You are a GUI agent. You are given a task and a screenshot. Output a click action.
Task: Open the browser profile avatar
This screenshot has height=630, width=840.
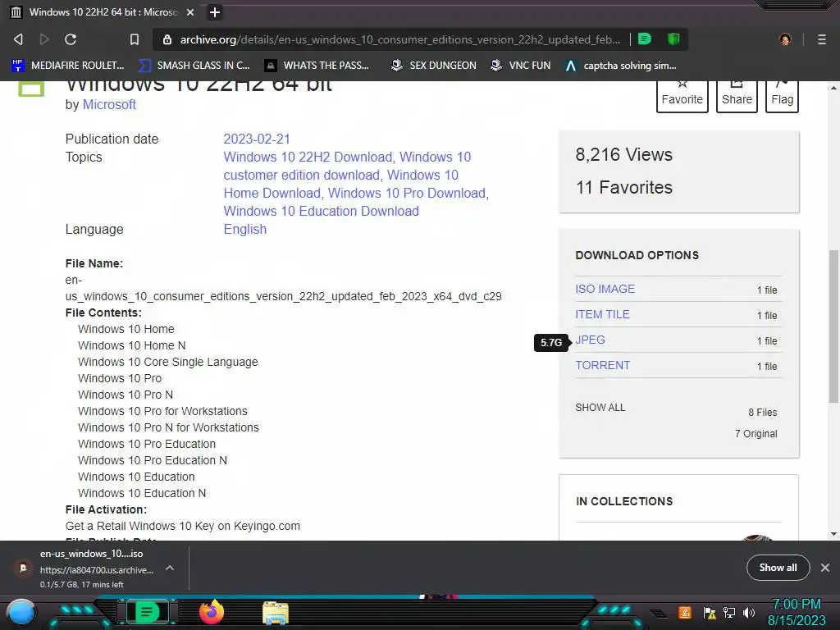click(785, 39)
